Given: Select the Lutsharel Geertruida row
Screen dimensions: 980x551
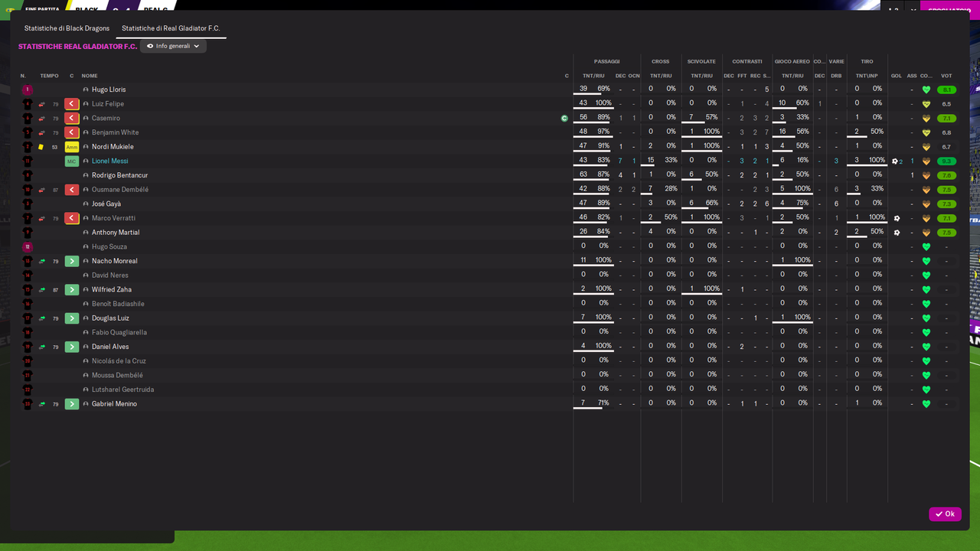Looking at the screenshot, I should (489, 390).
